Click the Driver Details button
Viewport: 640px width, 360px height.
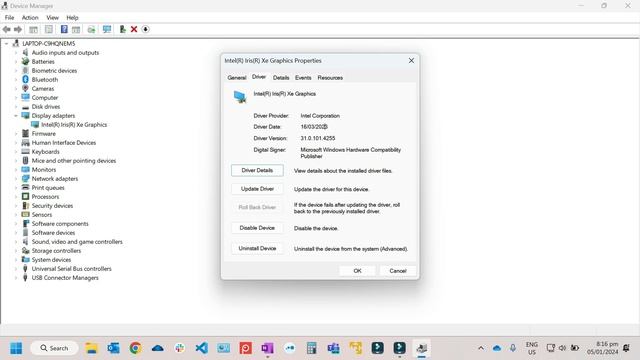(x=257, y=170)
